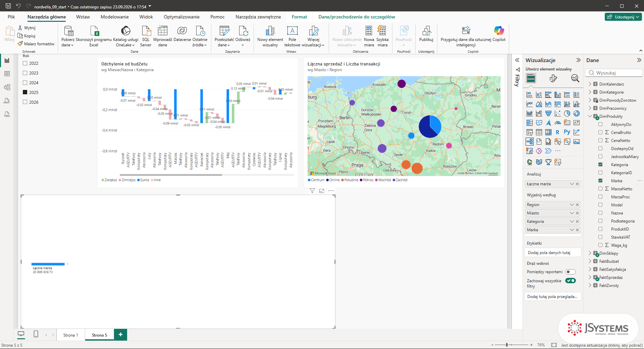Create Nowa miara measure

click(x=369, y=36)
